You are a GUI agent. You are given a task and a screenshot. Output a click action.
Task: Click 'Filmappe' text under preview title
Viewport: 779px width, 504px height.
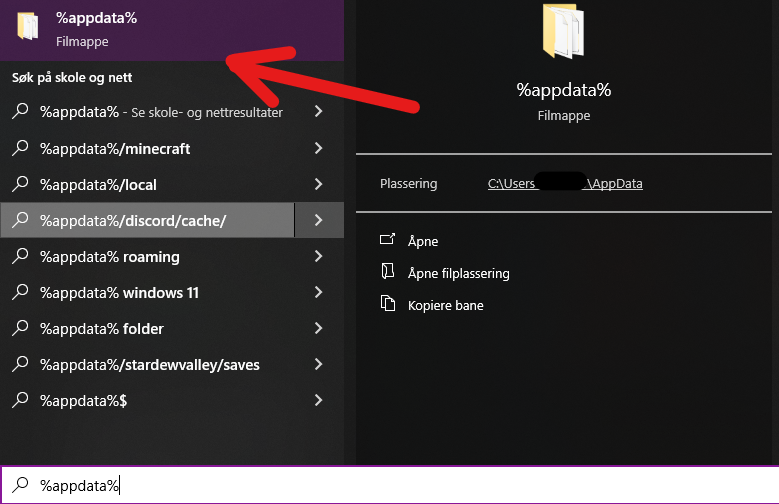[x=564, y=115]
